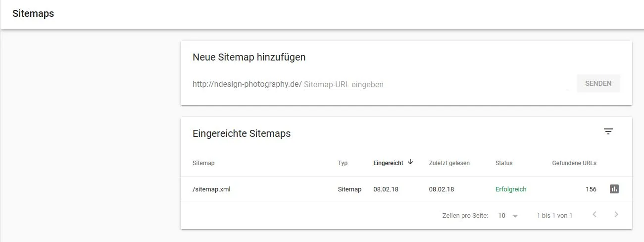Click the found URLs count 156
This screenshot has width=644, height=242.
tap(591, 189)
